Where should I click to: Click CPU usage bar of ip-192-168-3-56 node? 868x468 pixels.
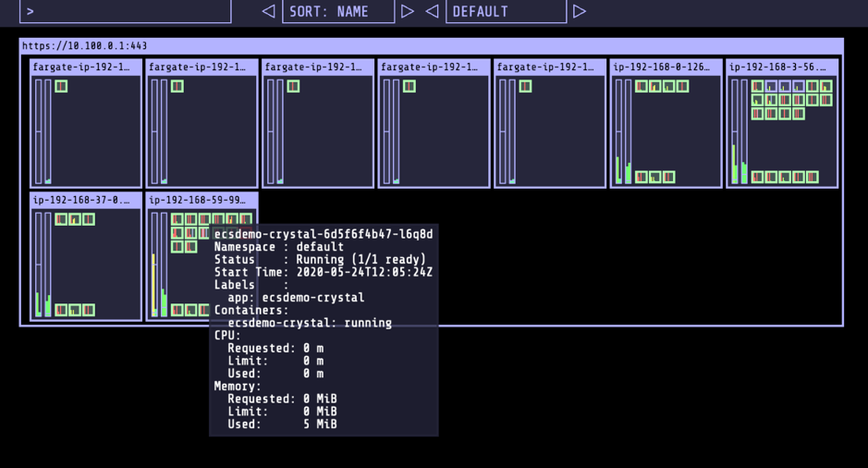click(x=735, y=132)
